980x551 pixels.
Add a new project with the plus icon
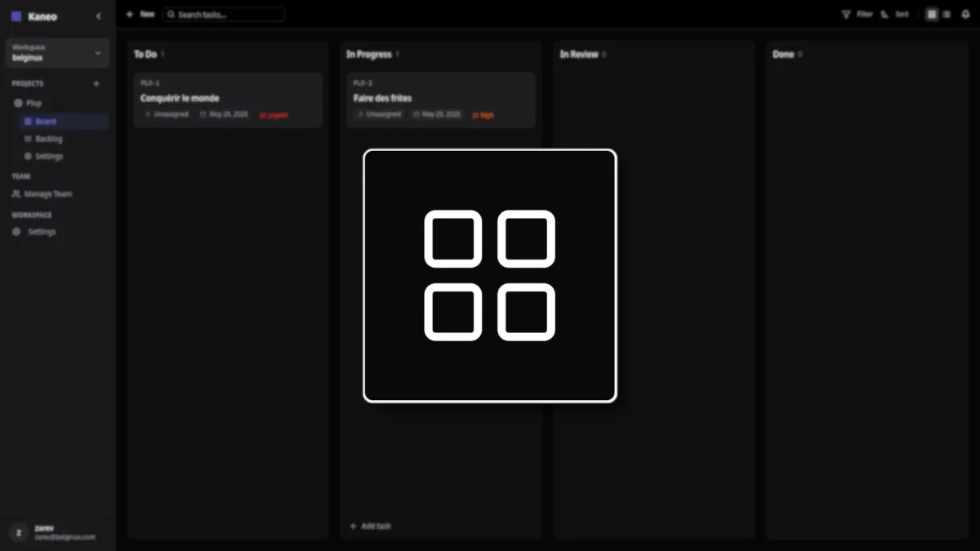click(96, 83)
